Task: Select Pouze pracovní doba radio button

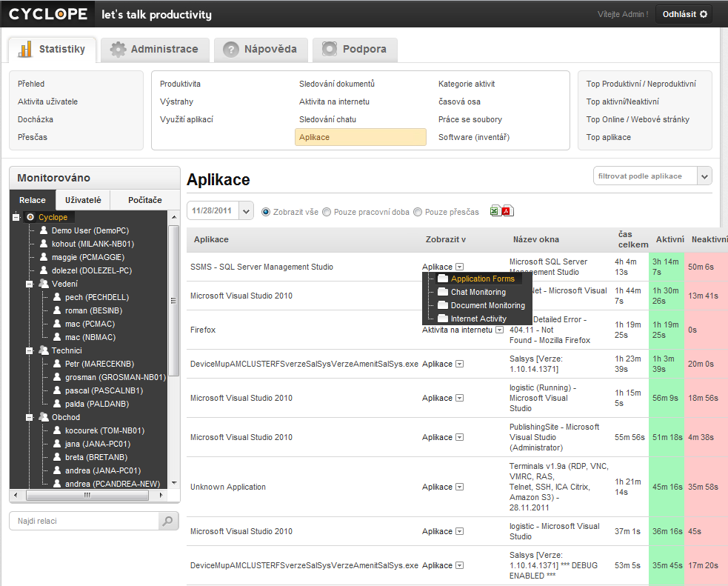Action: (327, 212)
